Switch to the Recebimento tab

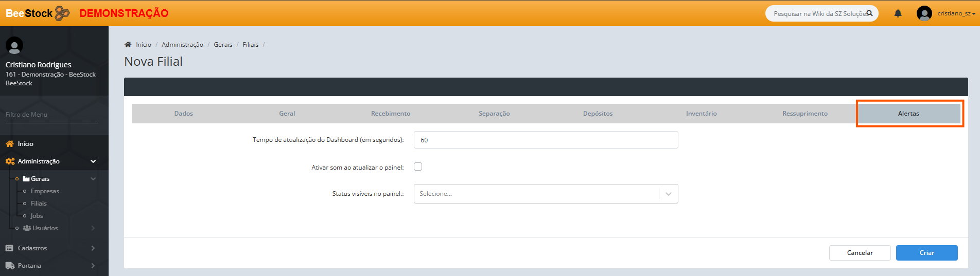(x=391, y=114)
